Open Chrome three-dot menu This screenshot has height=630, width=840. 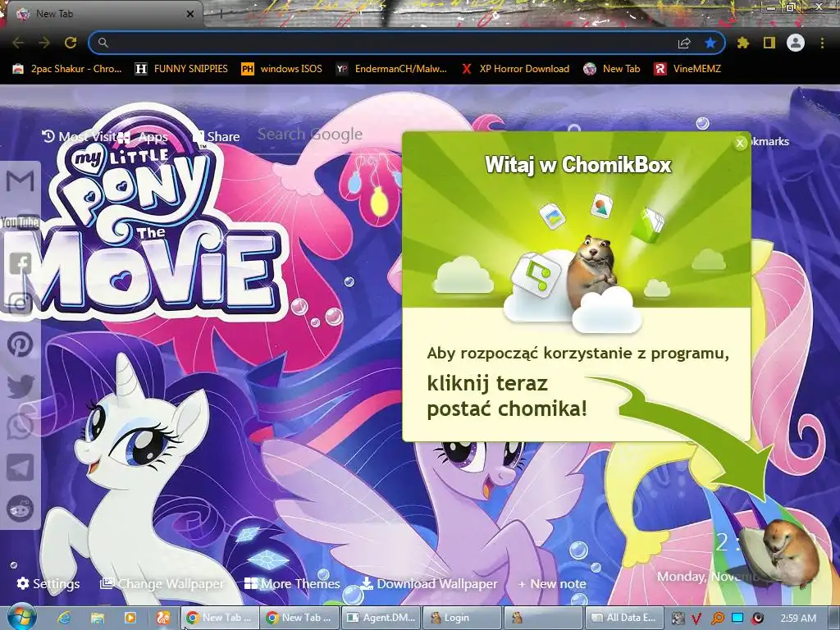822,43
